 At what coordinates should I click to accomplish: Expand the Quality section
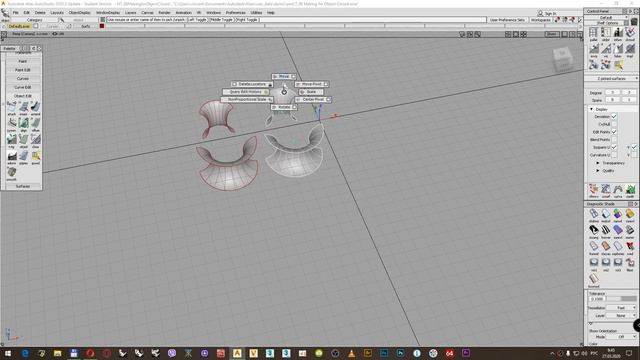tap(598, 171)
